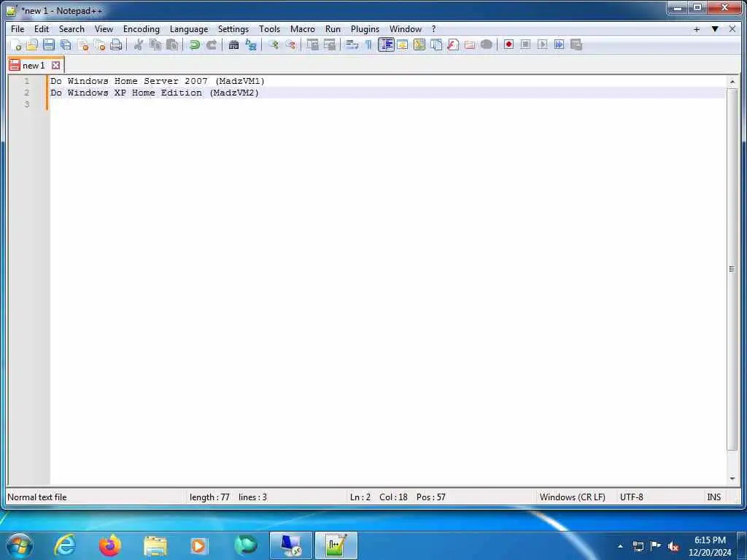The width and height of the screenshot is (747, 560).
Task: Print the document via printer icon
Action: coord(116,44)
